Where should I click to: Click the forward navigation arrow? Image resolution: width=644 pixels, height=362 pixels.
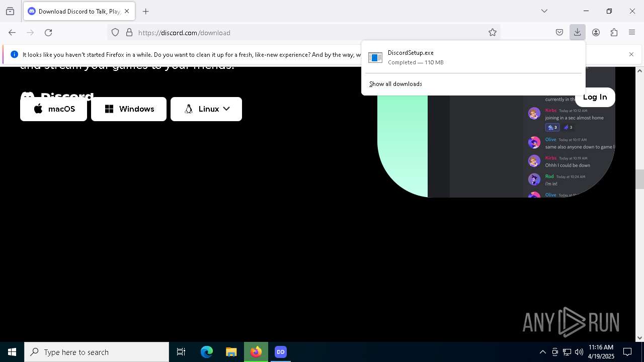pyautogui.click(x=30, y=33)
